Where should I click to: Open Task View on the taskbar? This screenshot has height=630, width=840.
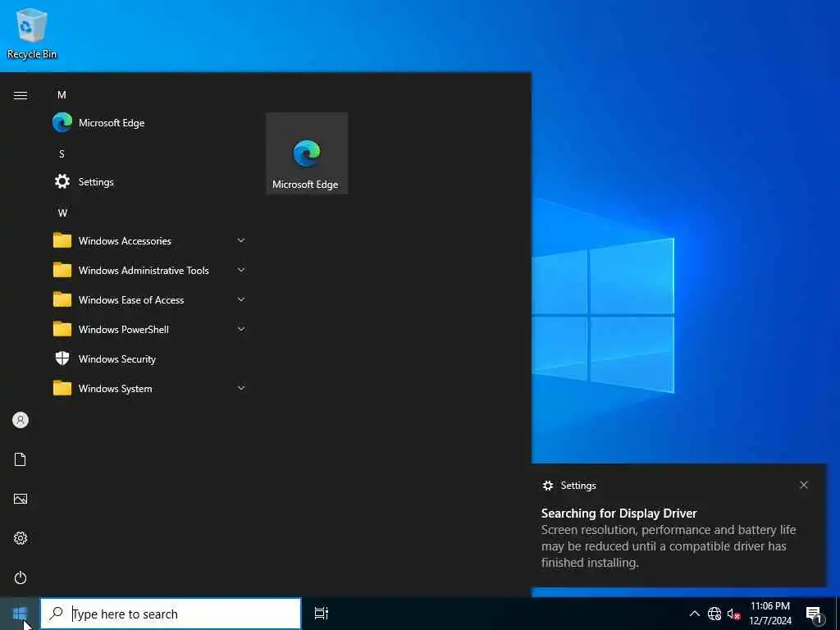322,614
